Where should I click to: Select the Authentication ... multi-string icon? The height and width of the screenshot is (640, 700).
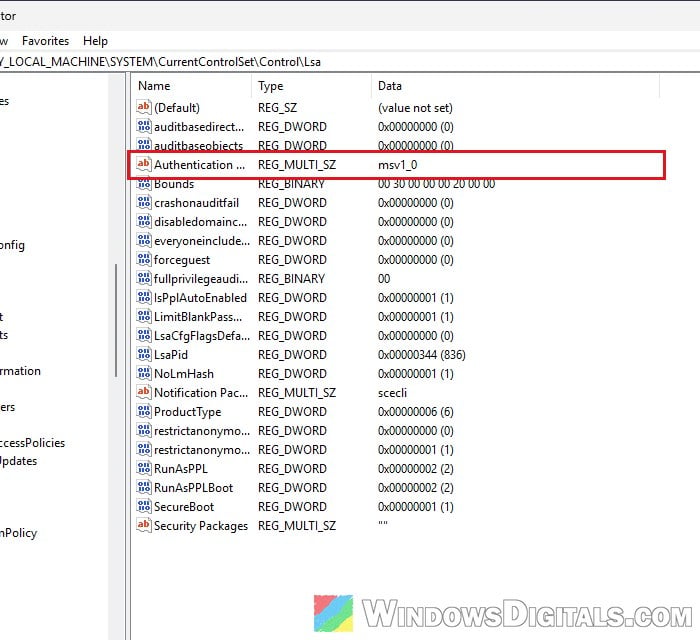pos(144,165)
